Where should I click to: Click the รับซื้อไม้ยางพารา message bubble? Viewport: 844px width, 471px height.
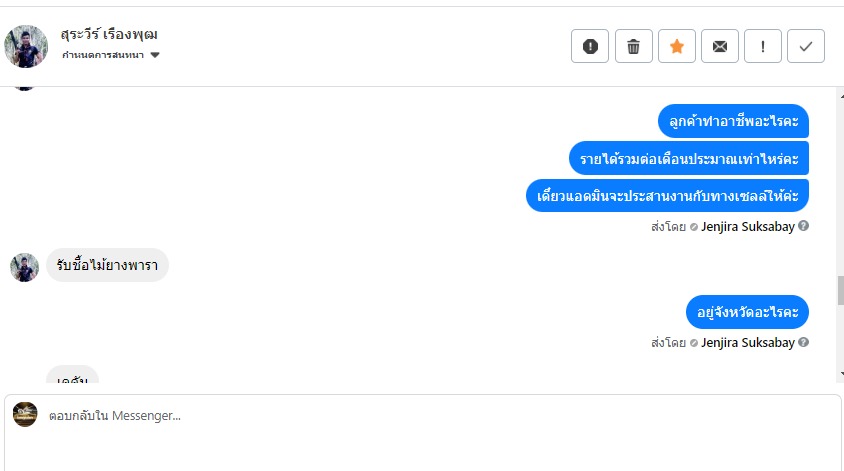[x=107, y=266]
